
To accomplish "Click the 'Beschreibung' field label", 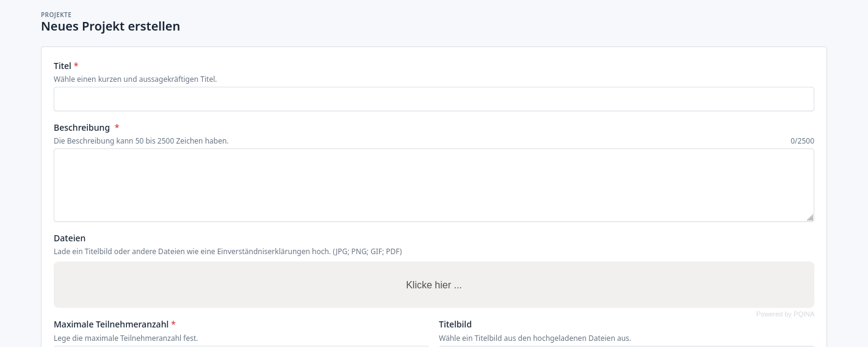I will point(82,128).
